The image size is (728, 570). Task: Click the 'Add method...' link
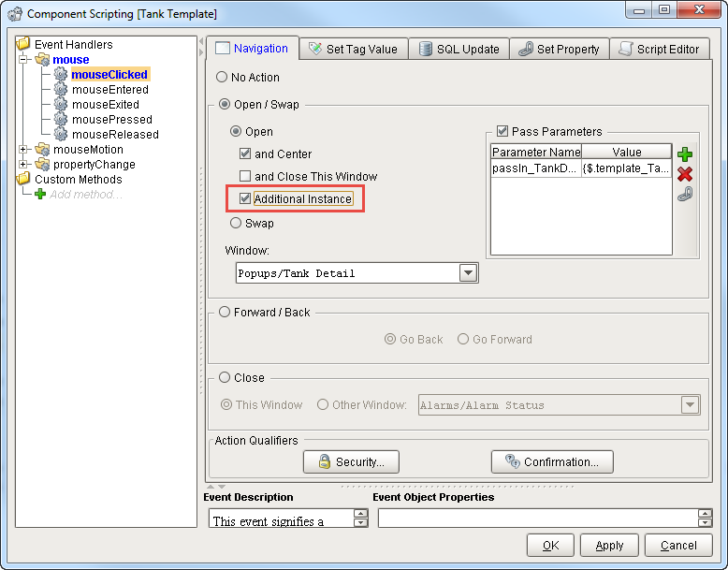click(86, 194)
